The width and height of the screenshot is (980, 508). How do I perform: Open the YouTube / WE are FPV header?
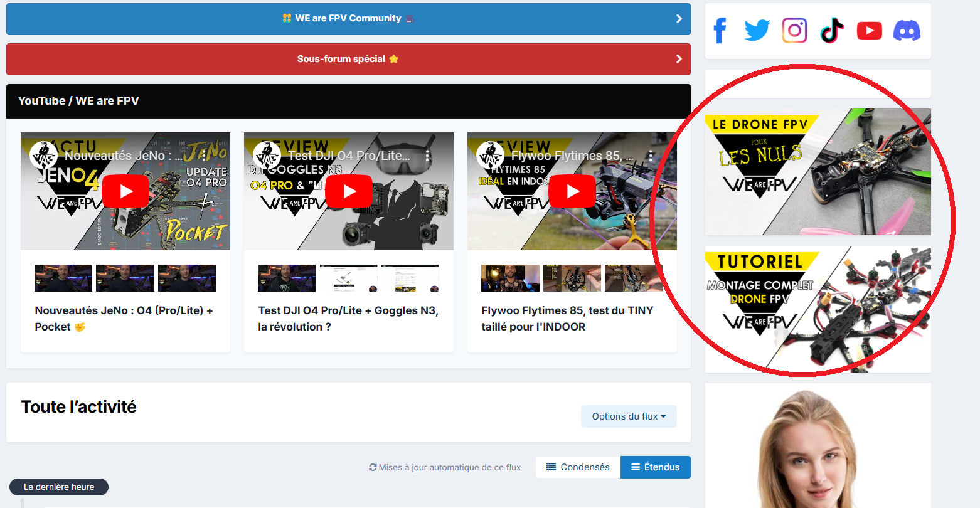78,101
